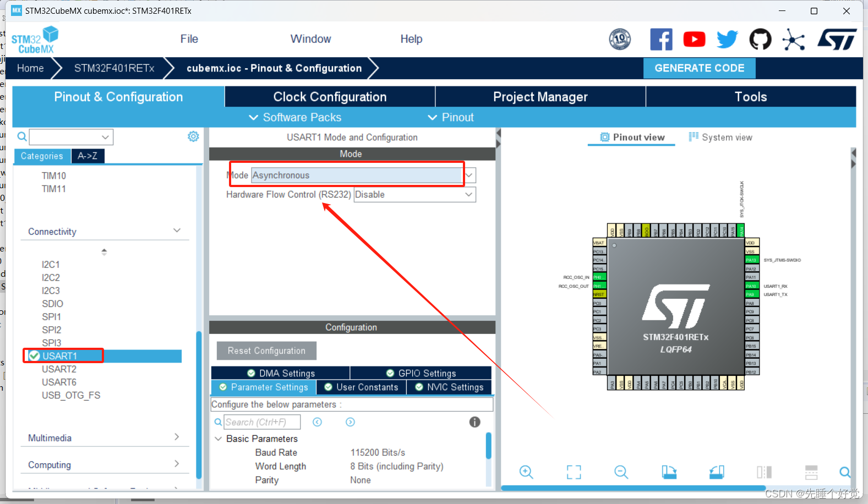The image size is (868, 504).
Task: Click the parameter Search (Ctrl+F) field
Action: pyautogui.click(x=263, y=422)
